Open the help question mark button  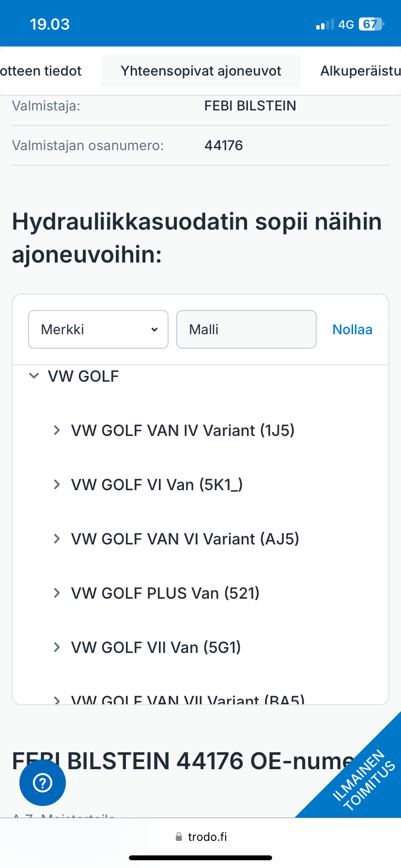pyautogui.click(x=43, y=783)
